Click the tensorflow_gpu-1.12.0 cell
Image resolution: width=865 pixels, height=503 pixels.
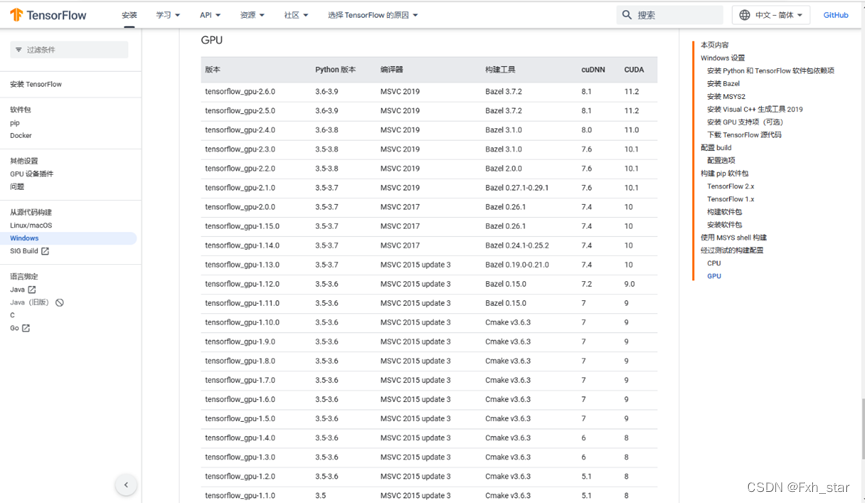coord(242,284)
